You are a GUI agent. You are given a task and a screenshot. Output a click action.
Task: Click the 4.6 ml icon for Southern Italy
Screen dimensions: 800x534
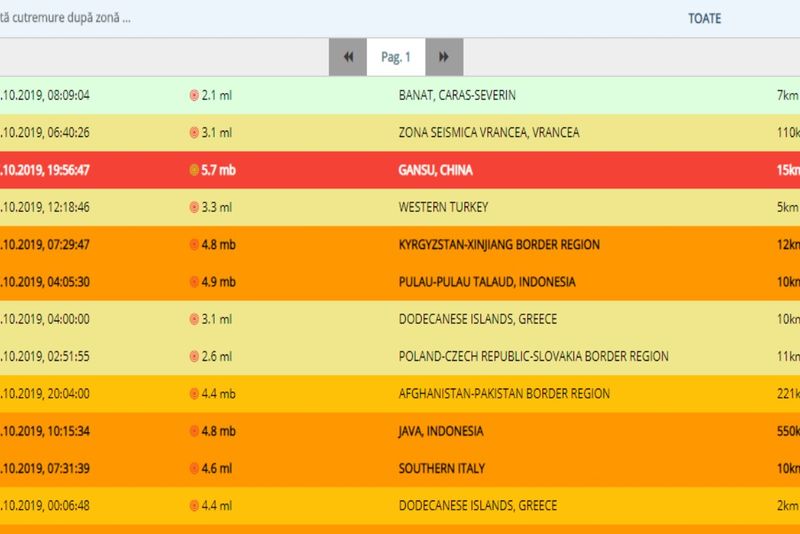pyautogui.click(x=194, y=468)
